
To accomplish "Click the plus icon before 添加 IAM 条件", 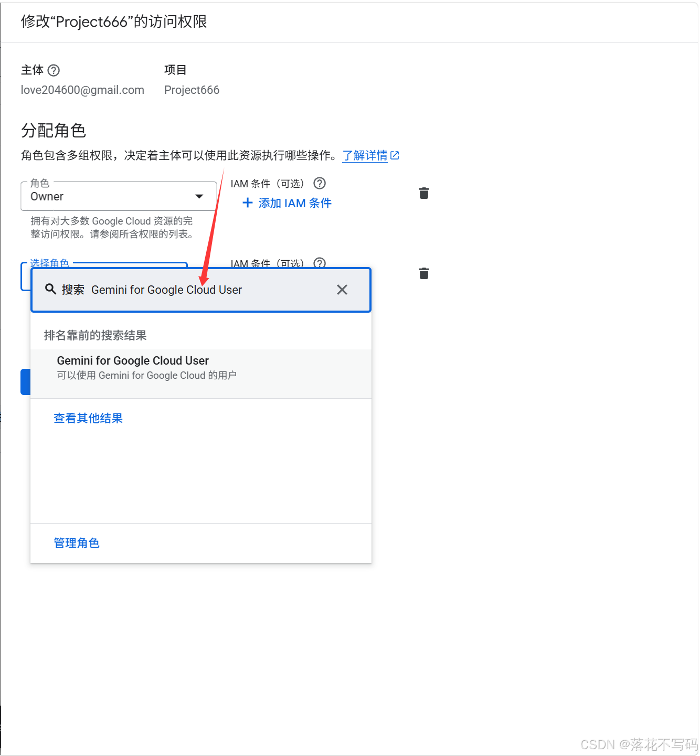I will (x=248, y=203).
